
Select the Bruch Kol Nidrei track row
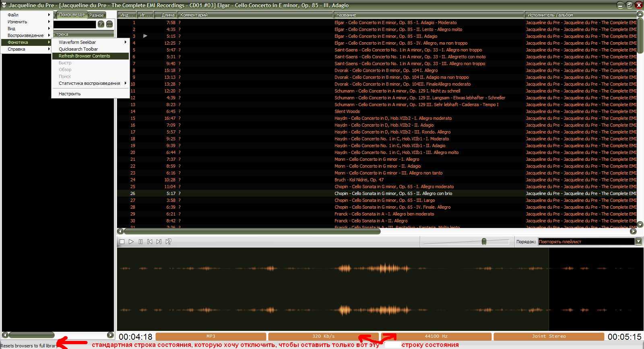[x=359, y=180]
